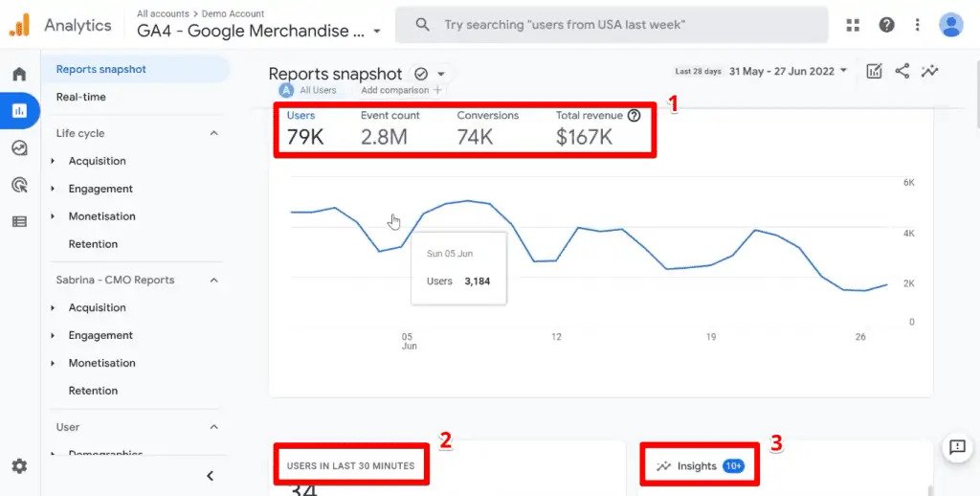Click the 12 date label on chart axis
Image resolution: width=980 pixels, height=496 pixels.
[x=556, y=336]
